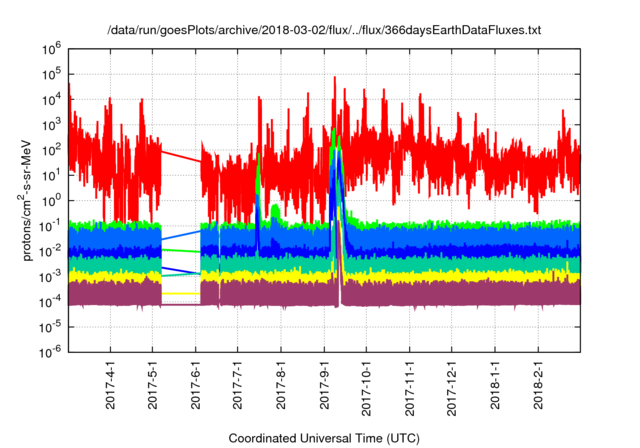
Task: Select the 2017-10-1 x-axis date label
Action: coord(367,390)
